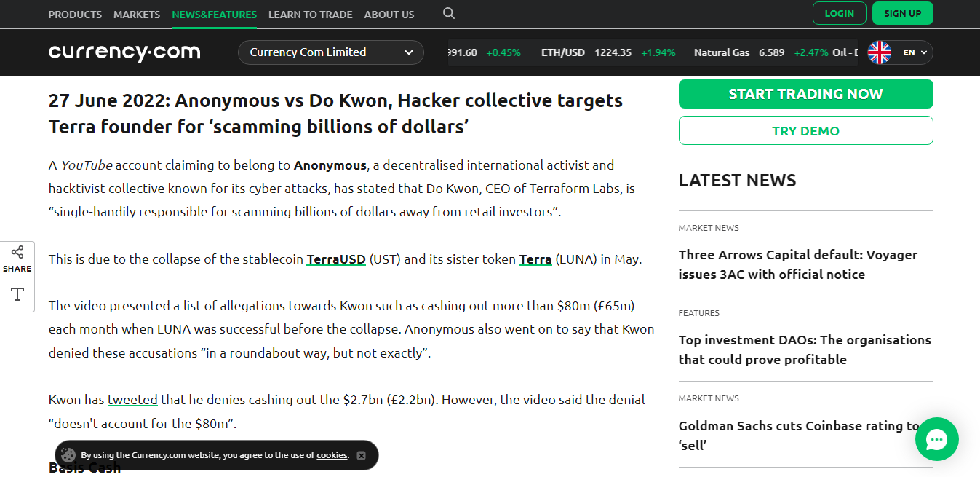Open the MARKETS menu
The image size is (980, 477).
[137, 14]
